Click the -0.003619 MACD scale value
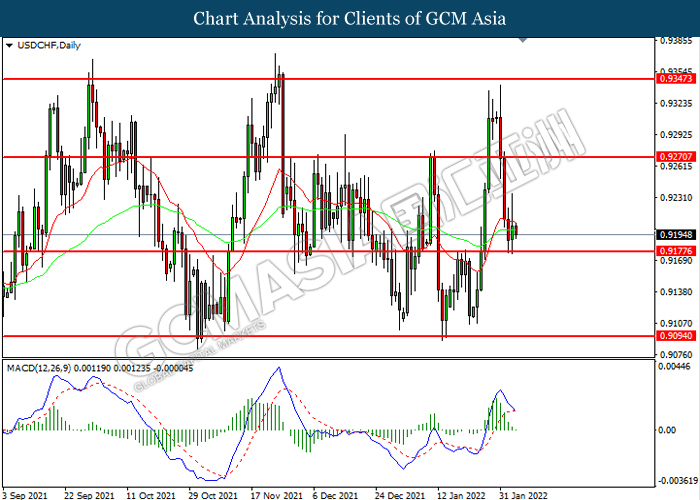 [678, 481]
